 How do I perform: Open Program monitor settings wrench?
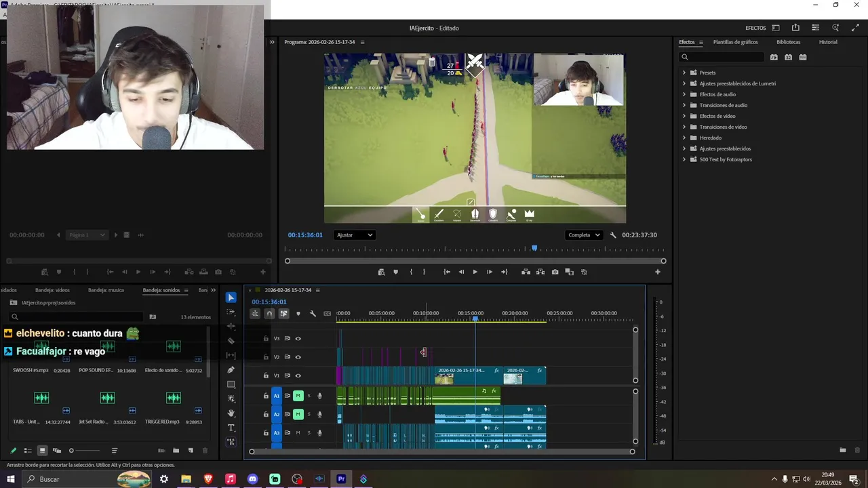tap(613, 235)
